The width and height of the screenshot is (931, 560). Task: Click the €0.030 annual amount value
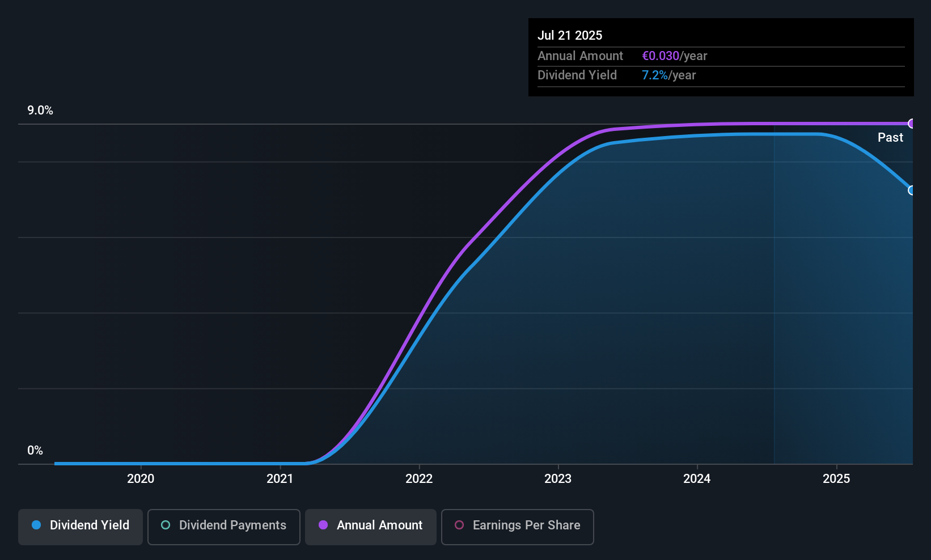[661, 56]
